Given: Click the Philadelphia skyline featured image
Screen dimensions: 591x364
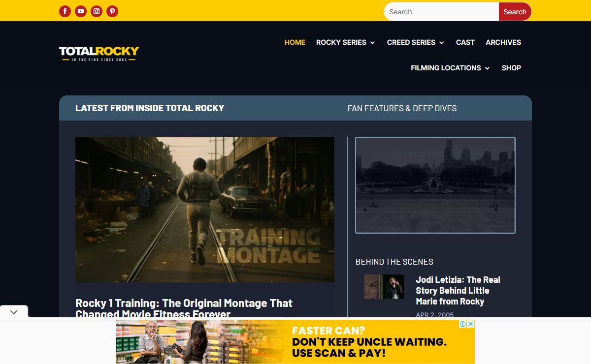Looking at the screenshot, I should coord(435,185).
